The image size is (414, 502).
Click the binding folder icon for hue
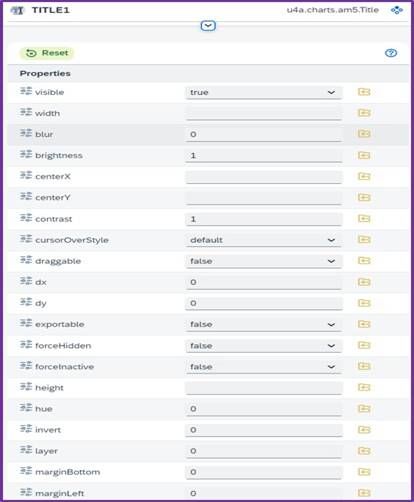[364, 408]
